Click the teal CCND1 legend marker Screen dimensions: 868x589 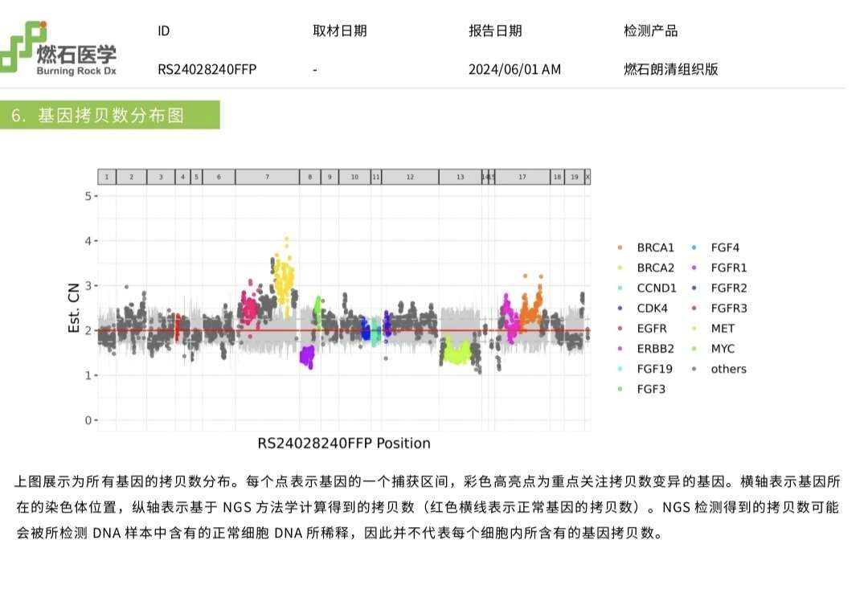pos(620,288)
